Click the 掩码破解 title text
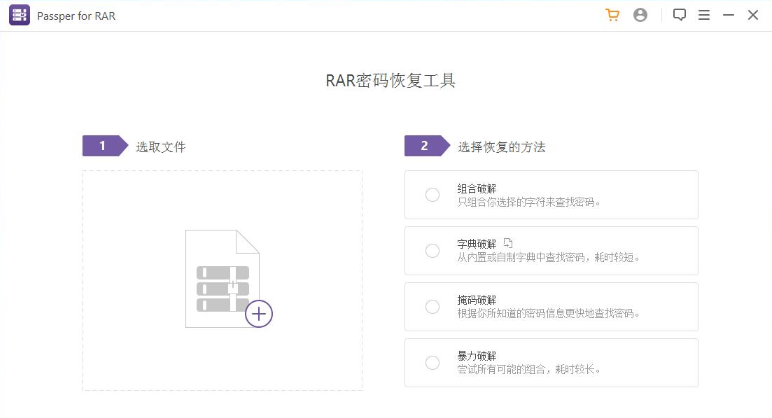Screen dimensions: 772x418 coord(477,300)
